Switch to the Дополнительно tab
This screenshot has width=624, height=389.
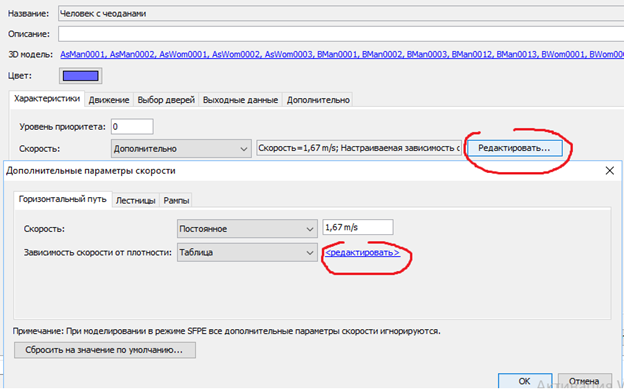point(318,100)
